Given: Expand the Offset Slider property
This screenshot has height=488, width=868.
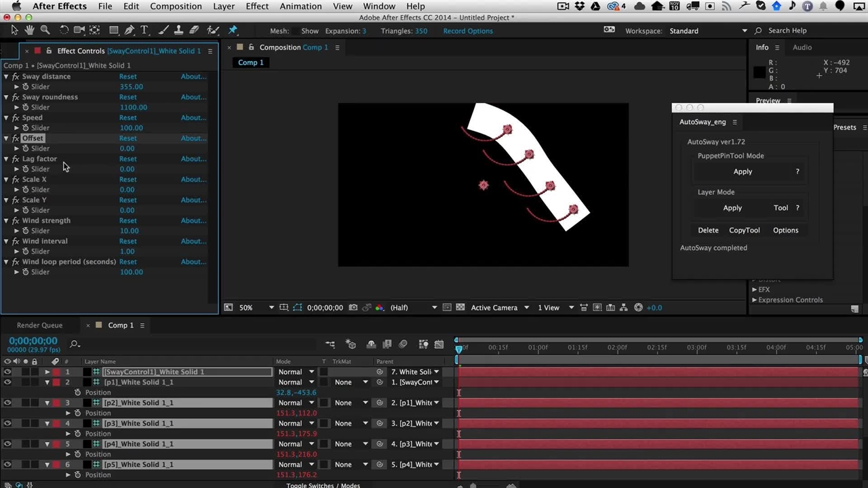Looking at the screenshot, I should pyautogui.click(x=17, y=148).
